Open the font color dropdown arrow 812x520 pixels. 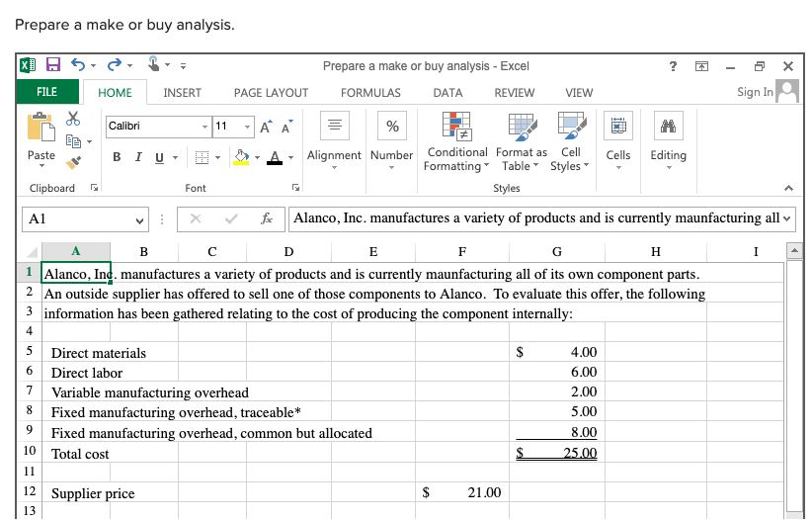(x=291, y=157)
